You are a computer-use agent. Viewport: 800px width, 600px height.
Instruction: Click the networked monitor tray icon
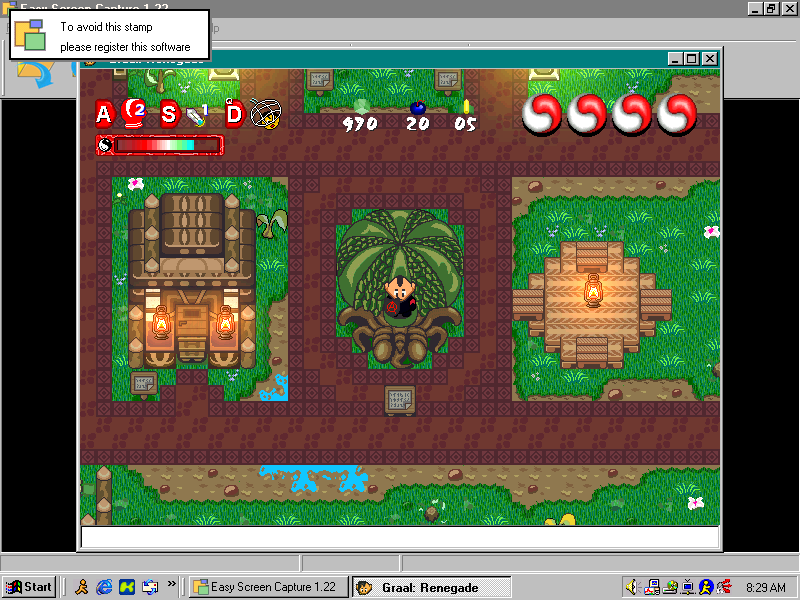tap(688, 587)
